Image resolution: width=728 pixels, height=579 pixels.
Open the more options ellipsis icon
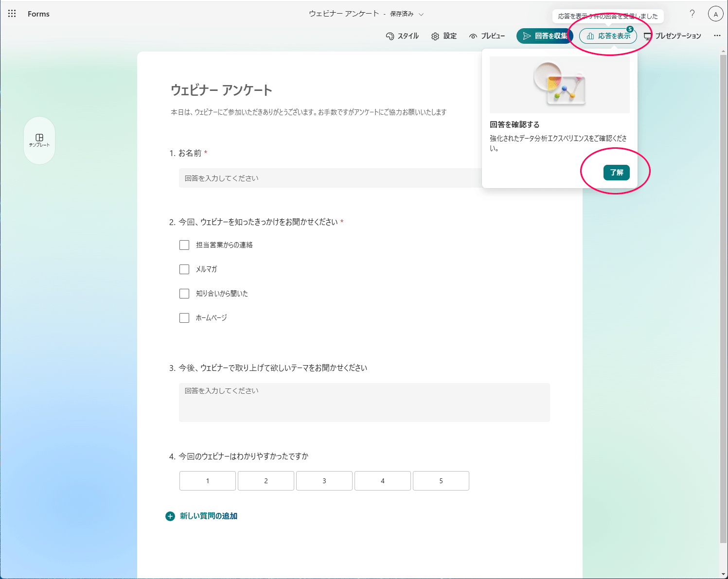(717, 35)
